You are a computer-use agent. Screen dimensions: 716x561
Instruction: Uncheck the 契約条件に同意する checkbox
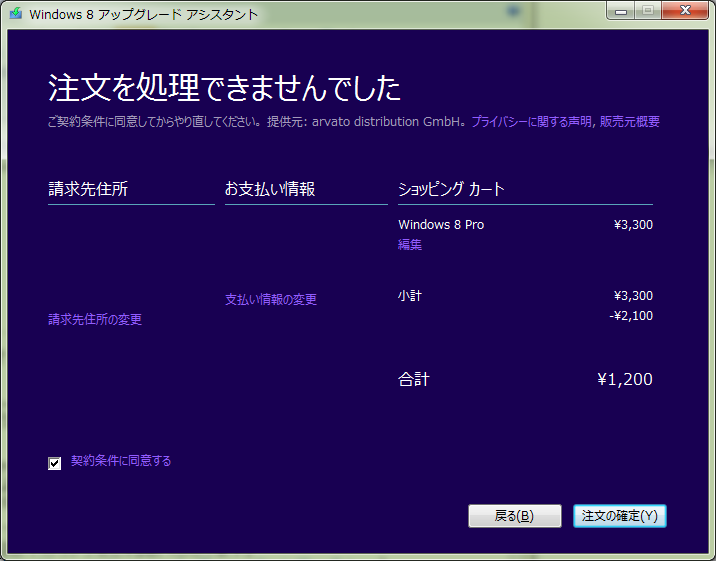[x=54, y=463]
